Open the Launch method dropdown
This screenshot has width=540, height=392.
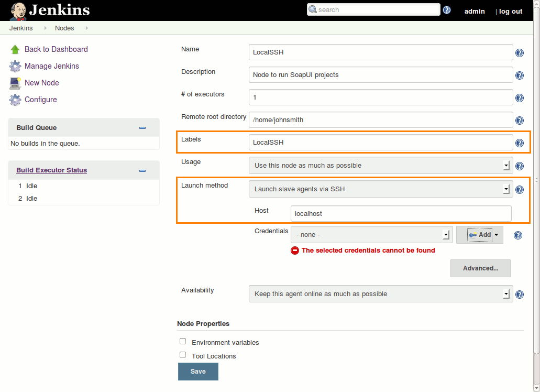(x=505, y=189)
